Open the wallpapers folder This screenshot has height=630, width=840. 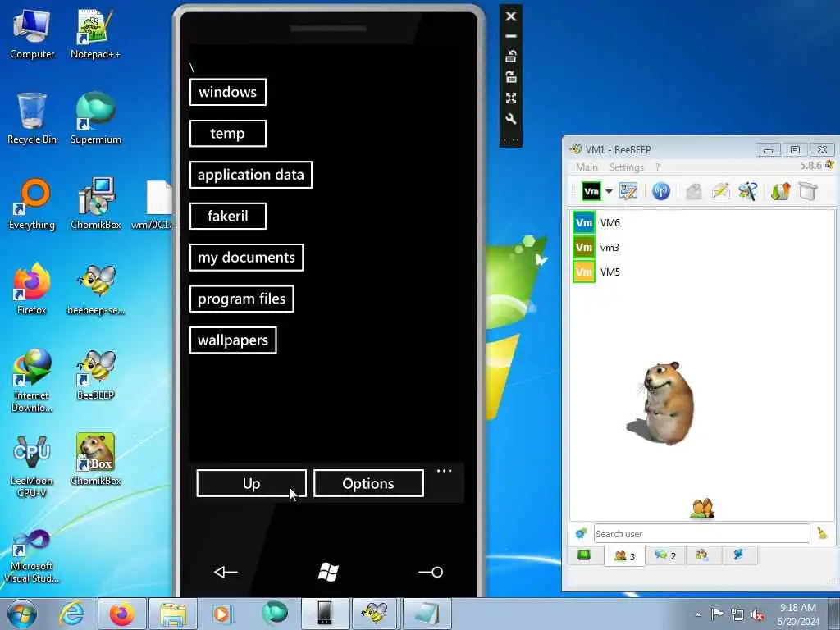(233, 340)
